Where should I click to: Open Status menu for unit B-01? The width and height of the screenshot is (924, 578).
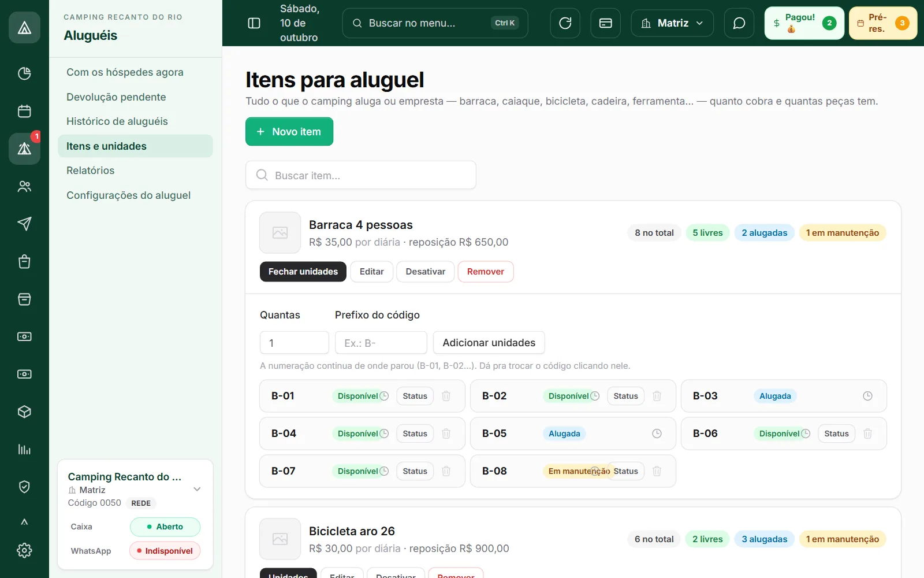[x=415, y=396]
